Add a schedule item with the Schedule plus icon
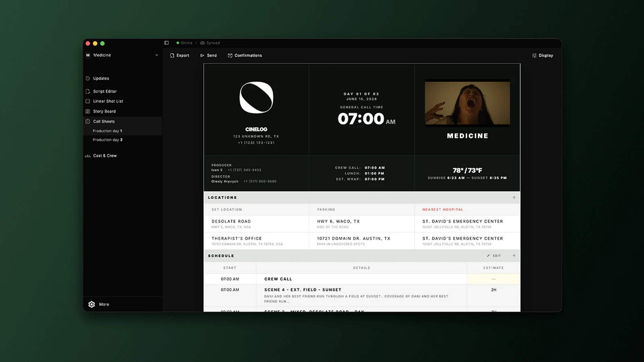Screen dimensions: 644x362 click(x=514, y=256)
